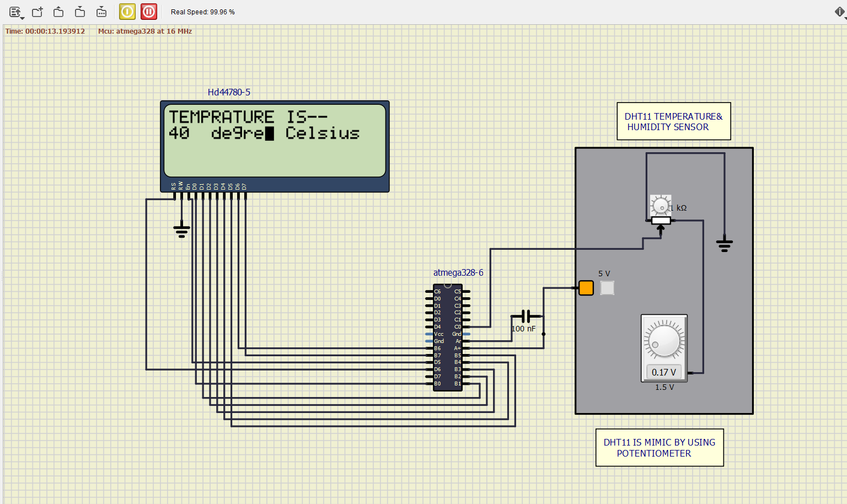
Task: Power on the simulation
Action: click(127, 11)
